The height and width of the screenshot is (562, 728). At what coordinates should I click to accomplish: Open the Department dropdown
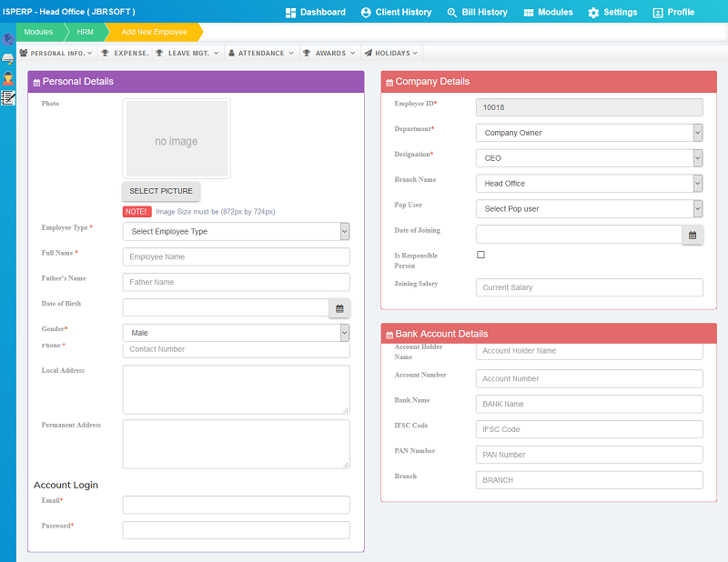(589, 133)
